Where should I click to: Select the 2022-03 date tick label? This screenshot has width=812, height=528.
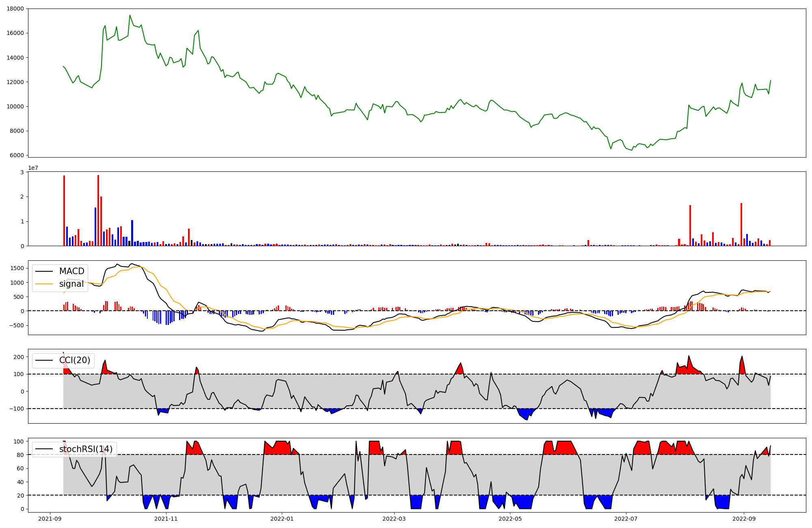[x=394, y=519]
